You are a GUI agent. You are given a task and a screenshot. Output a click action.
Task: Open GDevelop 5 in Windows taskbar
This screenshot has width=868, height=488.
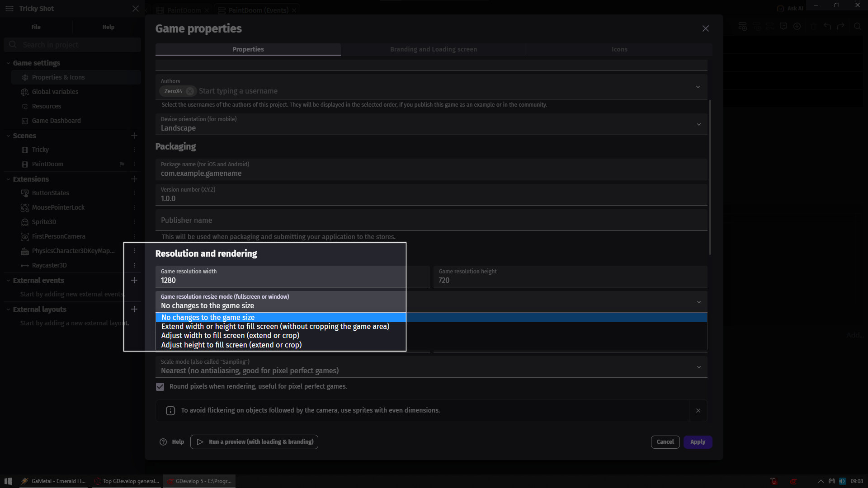click(199, 481)
